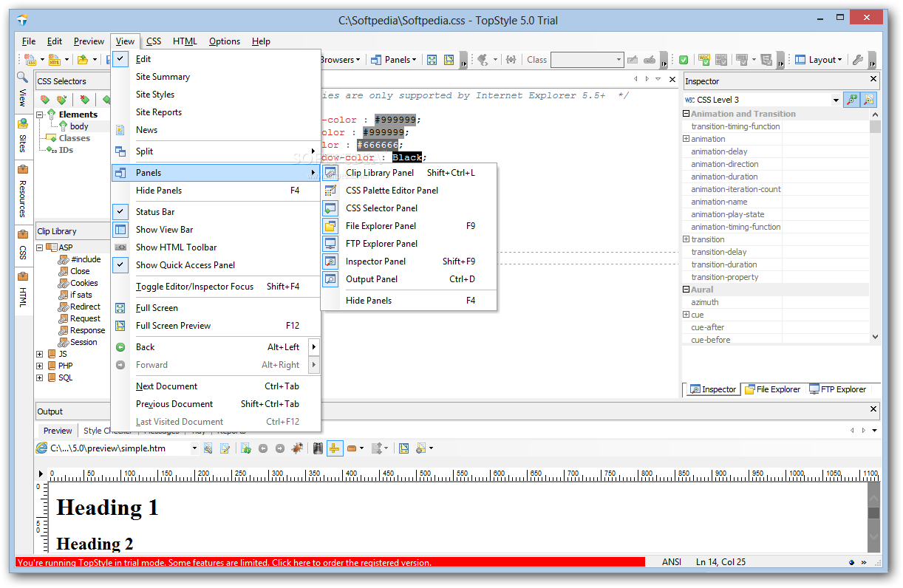Expand the PHP folder in Clip Library
Image resolution: width=903 pixels, height=588 pixels.
pyautogui.click(x=40, y=366)
